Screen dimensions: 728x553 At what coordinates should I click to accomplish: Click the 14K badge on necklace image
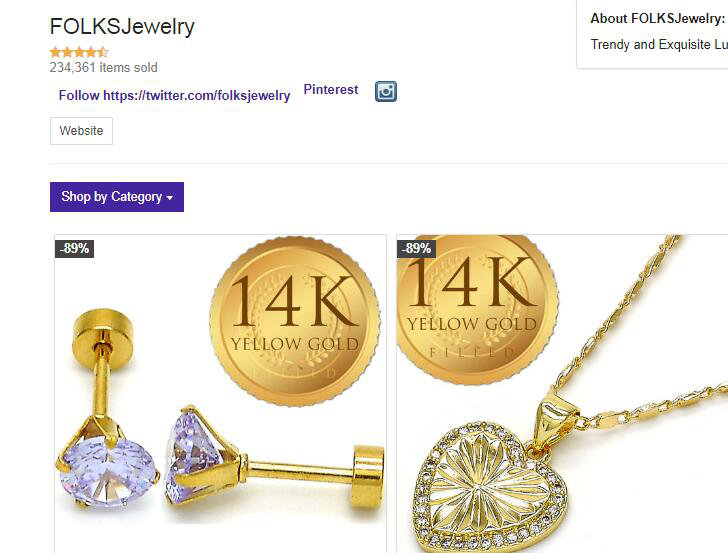(x=477, y=310)
